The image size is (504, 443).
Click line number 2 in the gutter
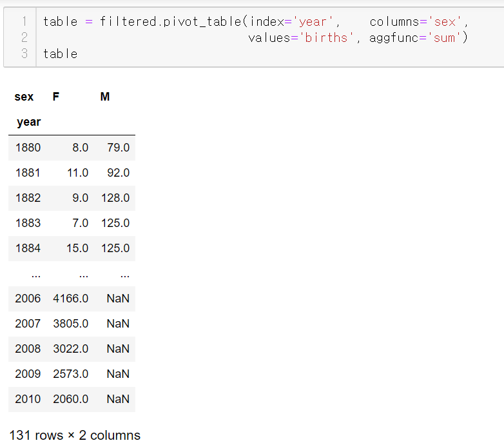(24, 37)
